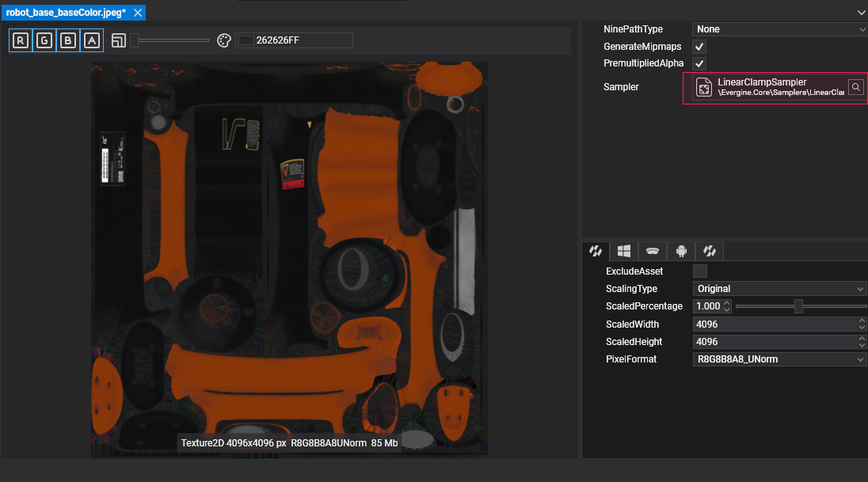This screenshot has width=868, height=482.
Task: Open the PixelFormat dropdown
Action: tap(779, 359)
